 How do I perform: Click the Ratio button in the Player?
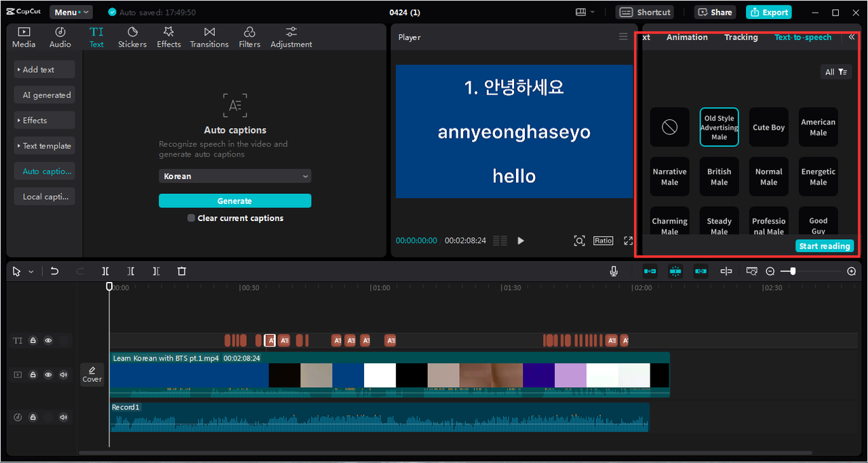(603, 241)
